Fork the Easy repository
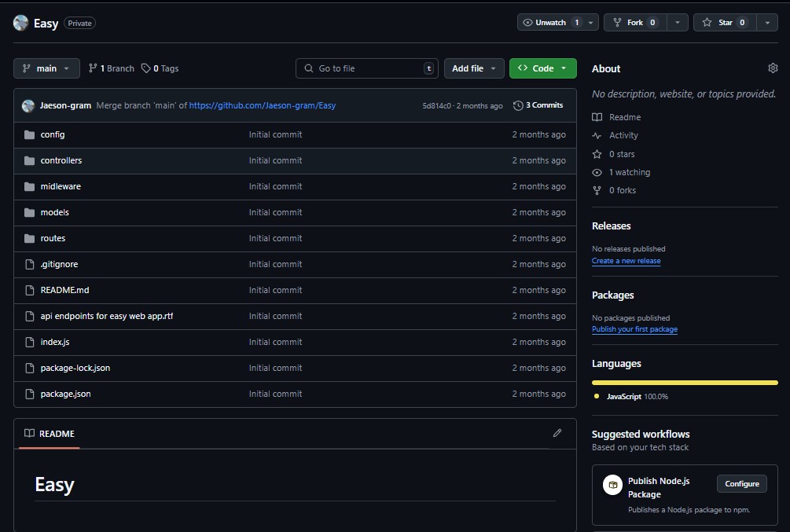 coord(635,23)
